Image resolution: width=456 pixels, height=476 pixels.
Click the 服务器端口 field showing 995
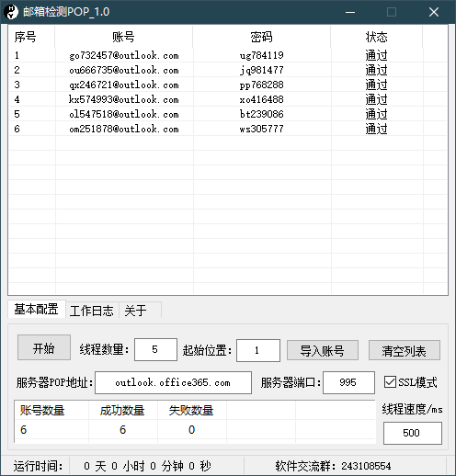click(x=348, y=382)
